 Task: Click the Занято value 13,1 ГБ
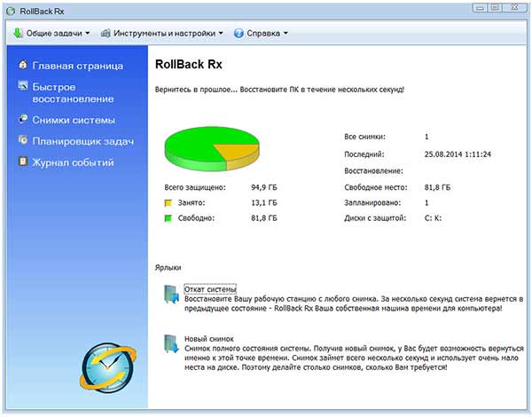(264, 202)
